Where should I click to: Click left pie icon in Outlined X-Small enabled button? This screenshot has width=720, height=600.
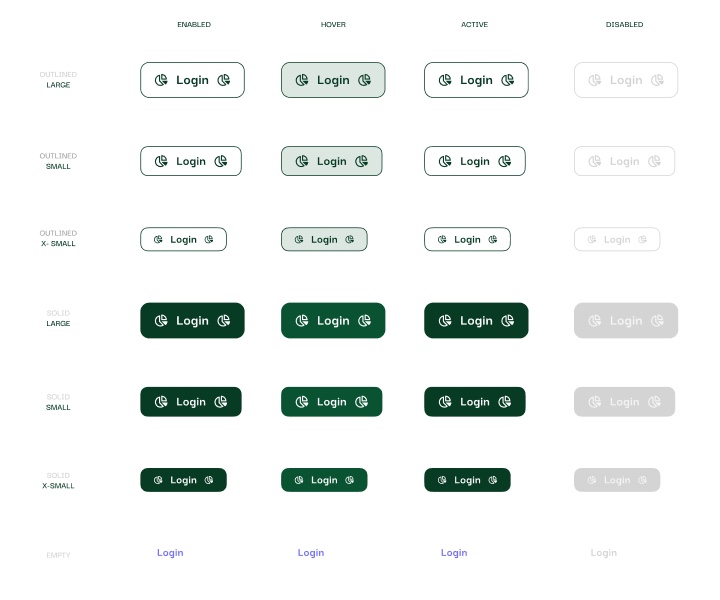158,240
